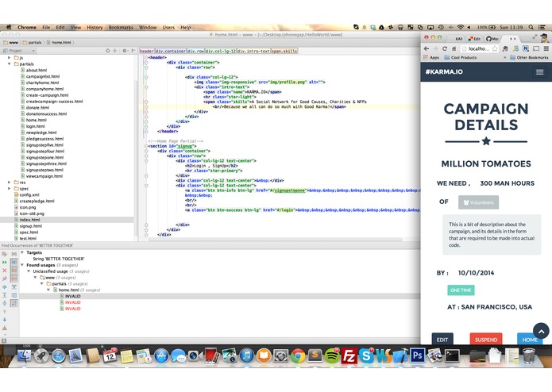Collapse home.html node in find results
The height and width of the screenshot is (392, 552).
(x=48, y=290)
